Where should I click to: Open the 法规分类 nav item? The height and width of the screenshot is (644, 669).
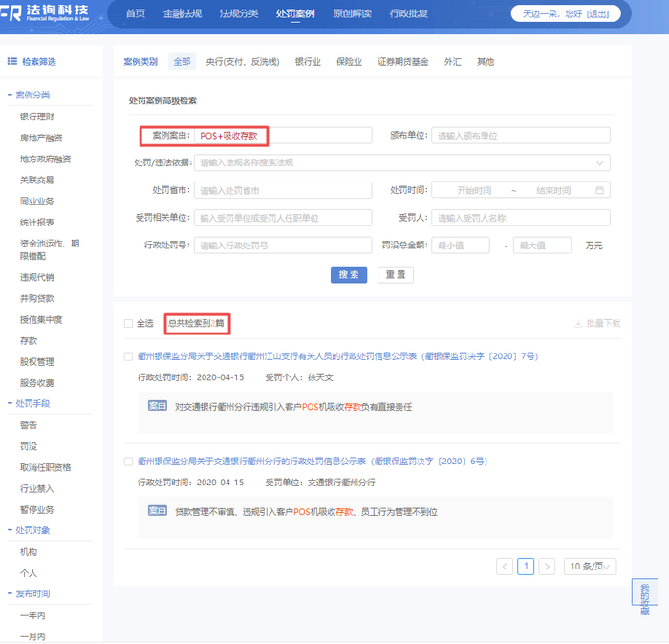click(239, 13)
